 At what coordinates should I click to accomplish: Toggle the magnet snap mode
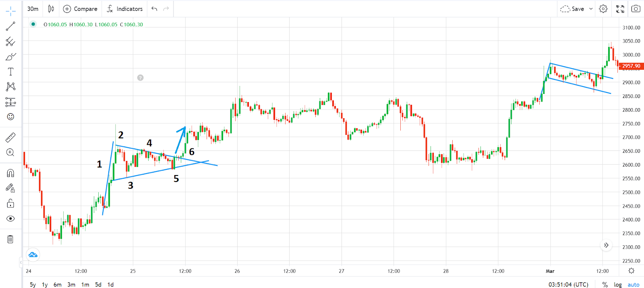[10, 173]
